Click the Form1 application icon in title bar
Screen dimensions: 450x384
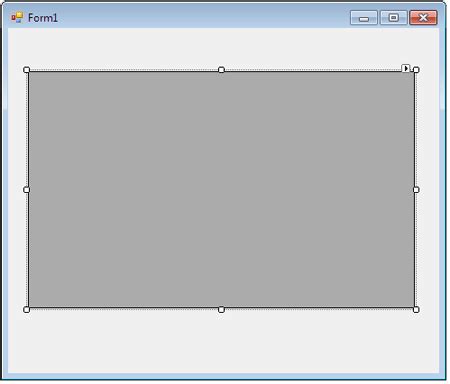tap(17, 17)
